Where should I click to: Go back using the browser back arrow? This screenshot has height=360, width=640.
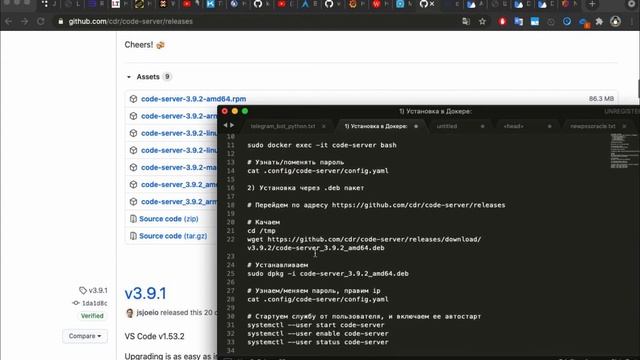[9, 21]
